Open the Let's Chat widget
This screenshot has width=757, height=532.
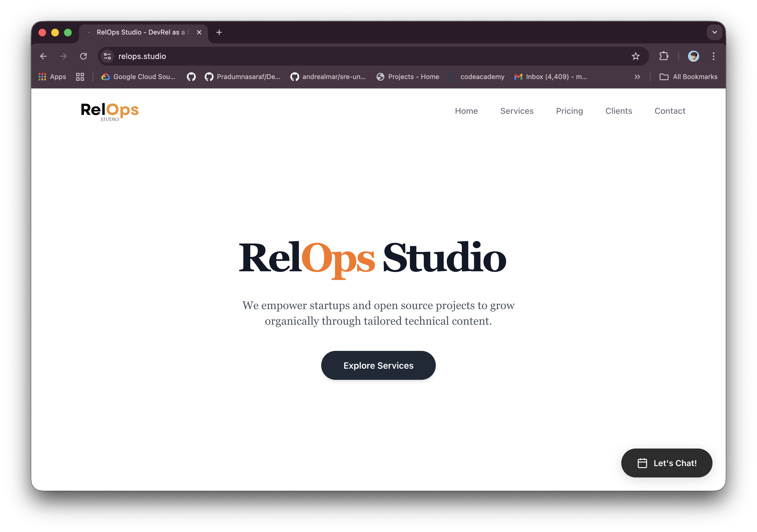pyautogui.click(x=666, y=463)
